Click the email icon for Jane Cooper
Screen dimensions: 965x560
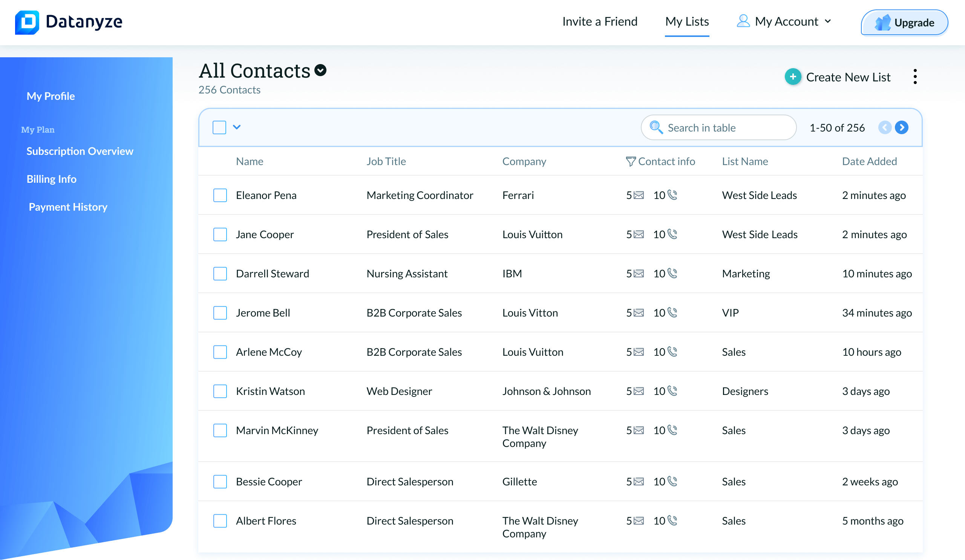639,235
